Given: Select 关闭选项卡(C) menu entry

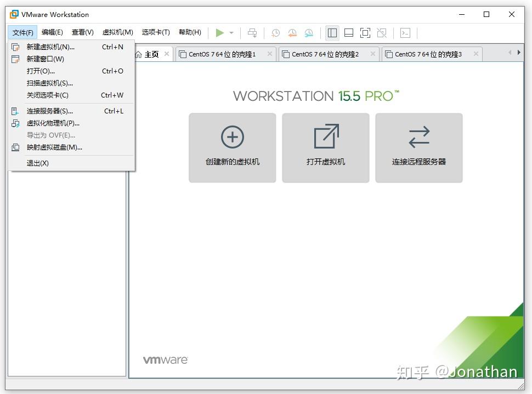Looking at the screenshot, I should 72,95.
